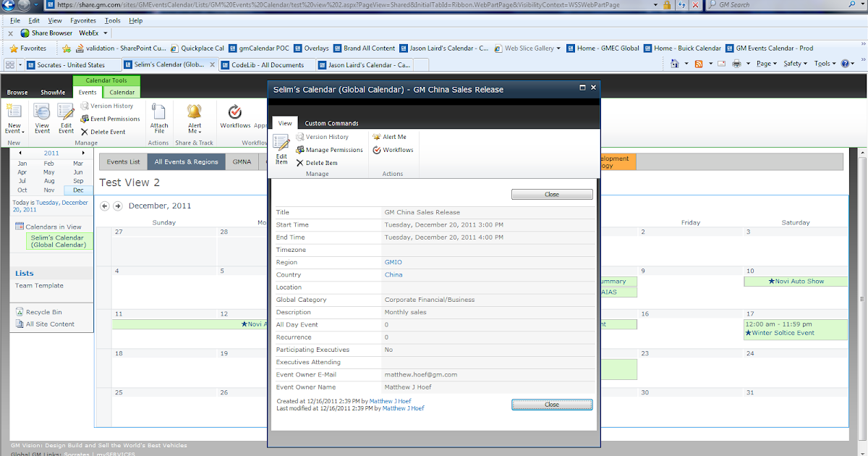Open the Page menu dropdown
The image size is (868, 456).
coord(767,64)
